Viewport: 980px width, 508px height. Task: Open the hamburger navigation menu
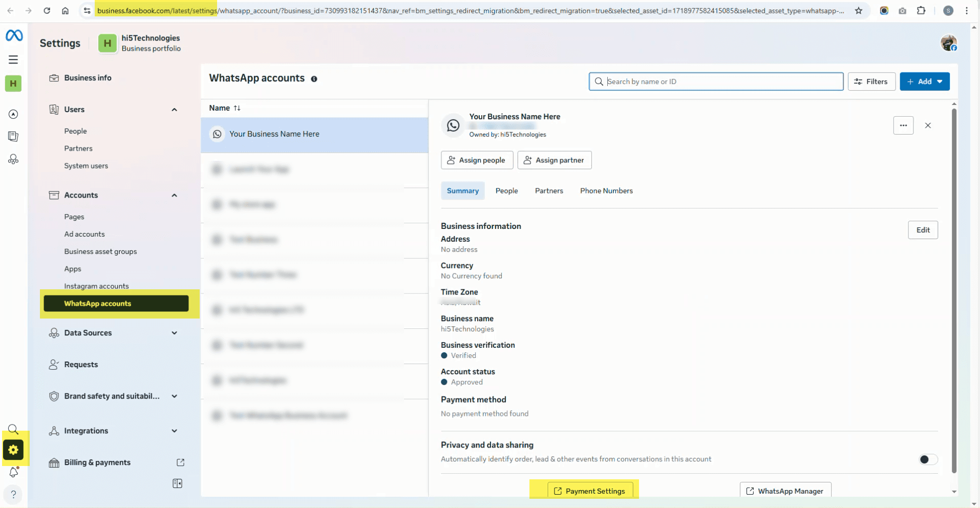click(x=13, y=59)
